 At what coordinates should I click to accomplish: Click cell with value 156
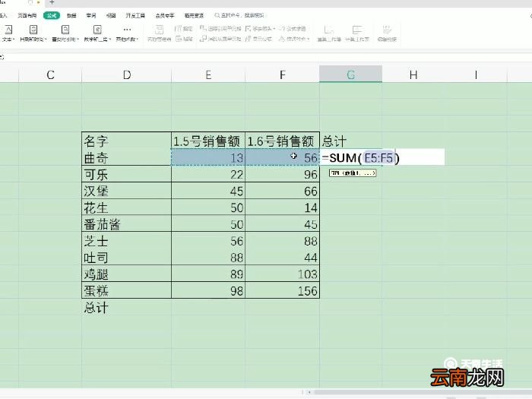(282, 290)
